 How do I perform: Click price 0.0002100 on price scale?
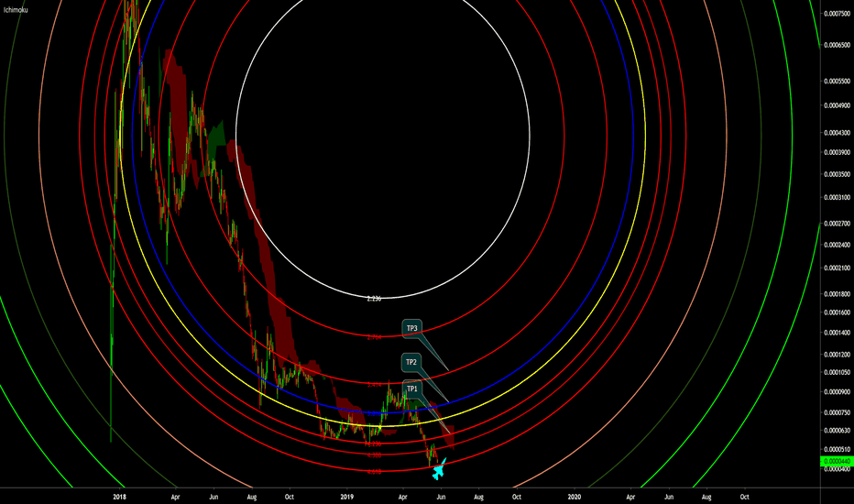coord(838,268)
